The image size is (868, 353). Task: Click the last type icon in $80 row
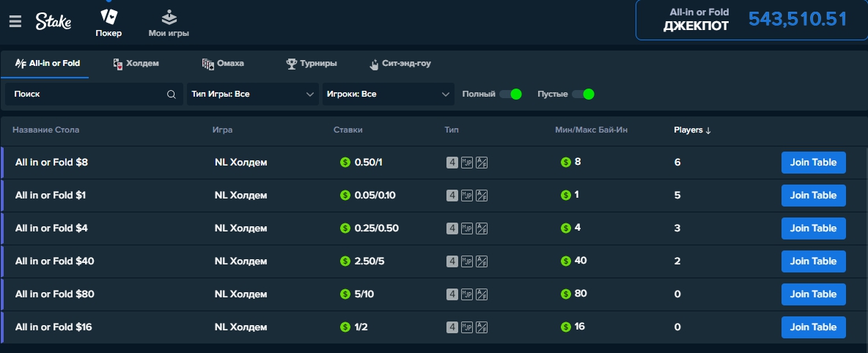coord(482,294)
